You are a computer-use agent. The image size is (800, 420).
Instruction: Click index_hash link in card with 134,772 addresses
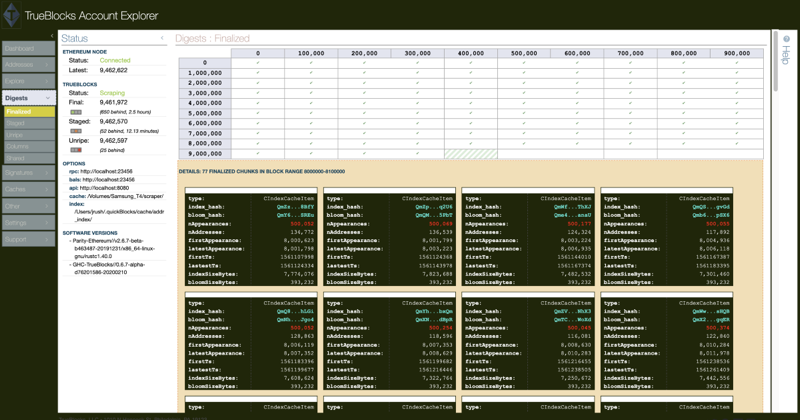coord(295,207)
